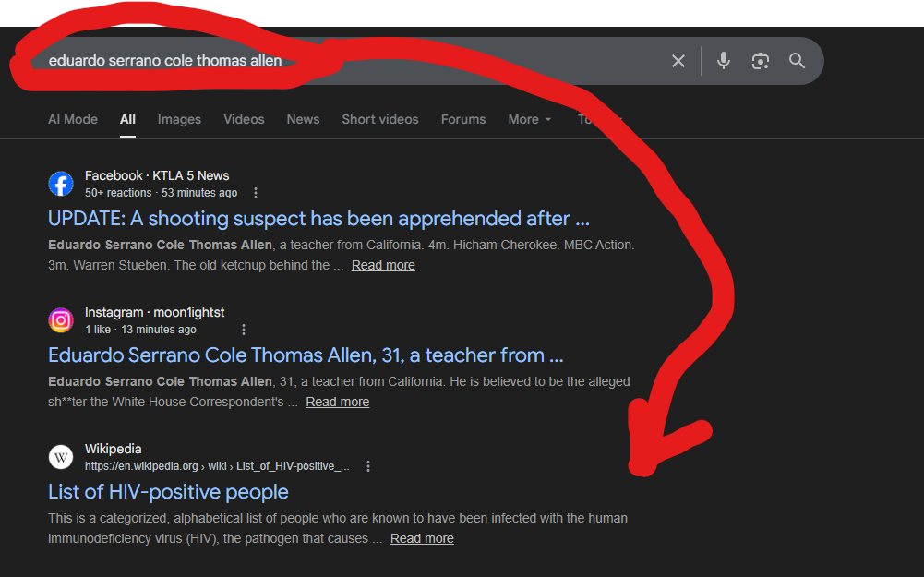Open the Short videos tab
The width and height of the screenshot is (924, 577).
tap(380, 119)
